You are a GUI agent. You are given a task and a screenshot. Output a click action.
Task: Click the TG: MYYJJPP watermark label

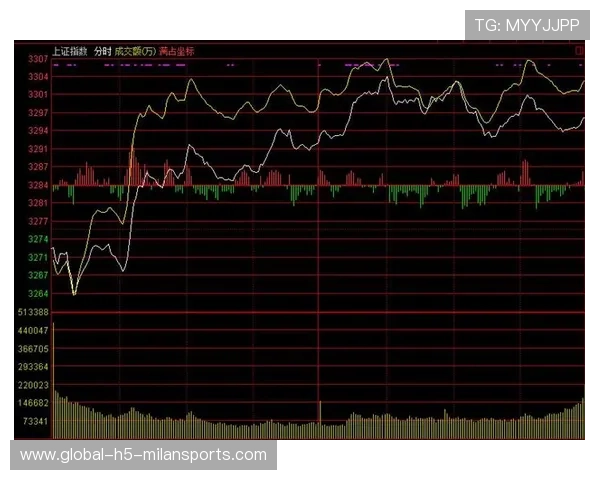point(526,23)
